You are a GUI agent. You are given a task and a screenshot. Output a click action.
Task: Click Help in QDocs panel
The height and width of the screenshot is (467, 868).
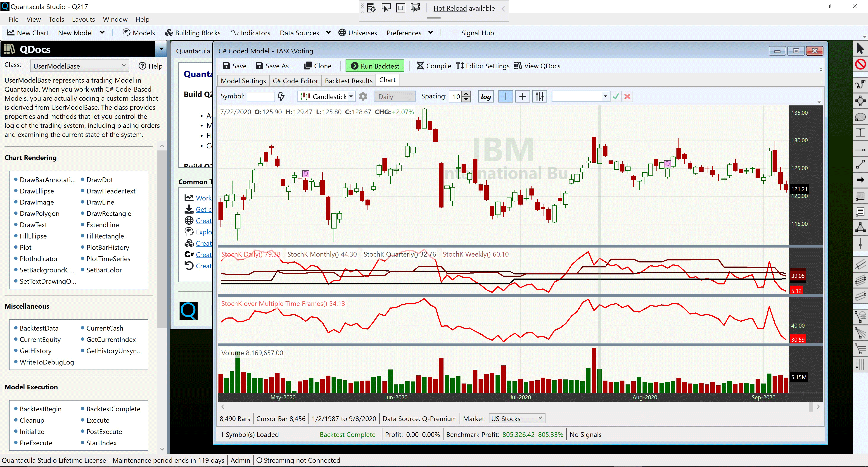tap(151, 66)
